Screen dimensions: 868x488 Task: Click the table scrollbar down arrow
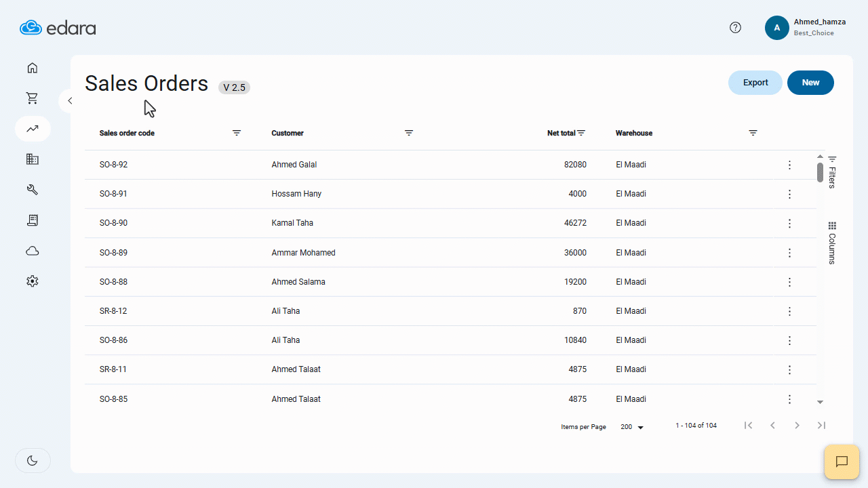point(820,402)
